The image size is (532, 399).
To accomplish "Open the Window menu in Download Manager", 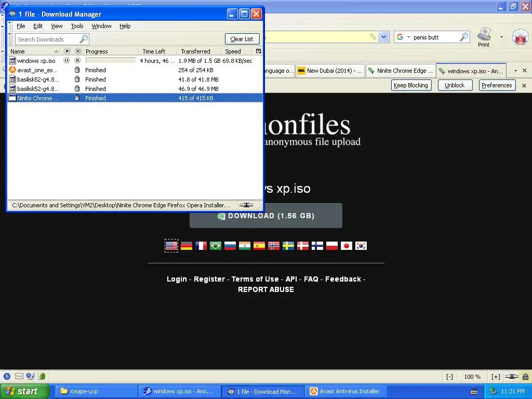I will 101,26.
